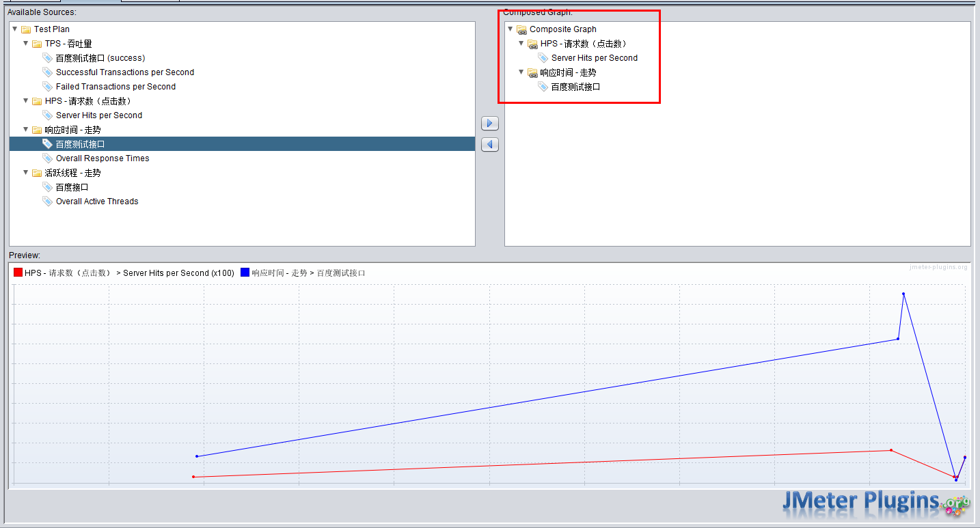Click the tag icon next to 百度测试接口 (success)

pos(48,57)
